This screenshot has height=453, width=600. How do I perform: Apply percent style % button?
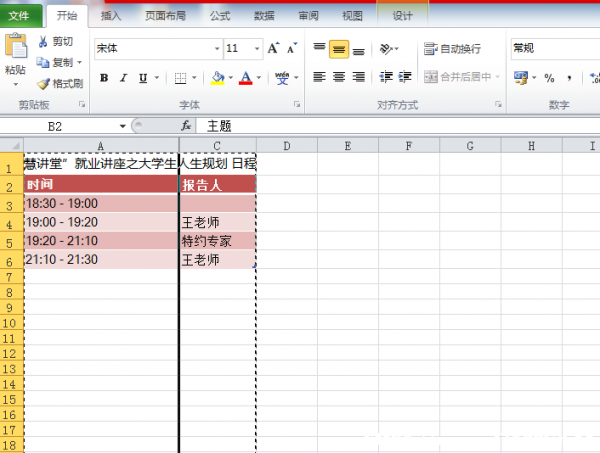click(x=549, y=78)
